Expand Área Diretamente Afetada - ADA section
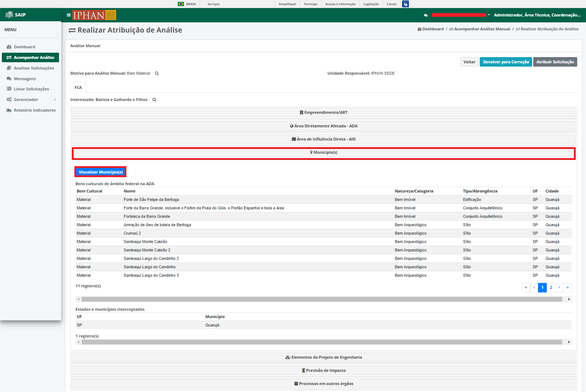The width and height of the screenshot is (586, 392). click(324, 126)
